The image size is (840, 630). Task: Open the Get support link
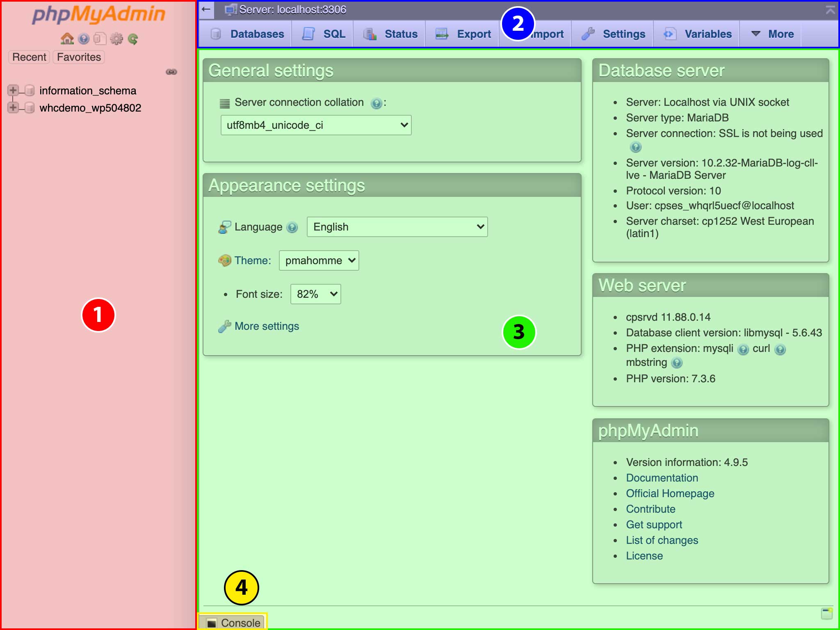click(x=654, y=525)
